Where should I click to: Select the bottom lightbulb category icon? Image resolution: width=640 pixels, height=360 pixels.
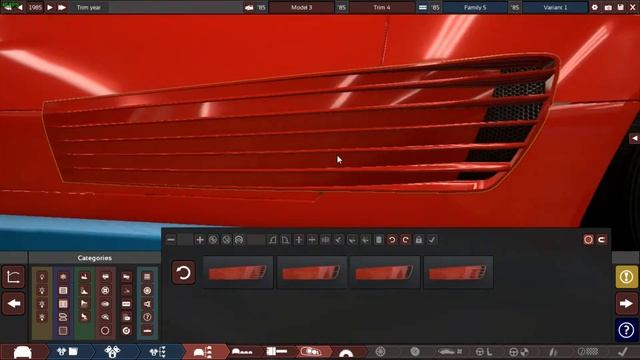[x=42, y=317]
